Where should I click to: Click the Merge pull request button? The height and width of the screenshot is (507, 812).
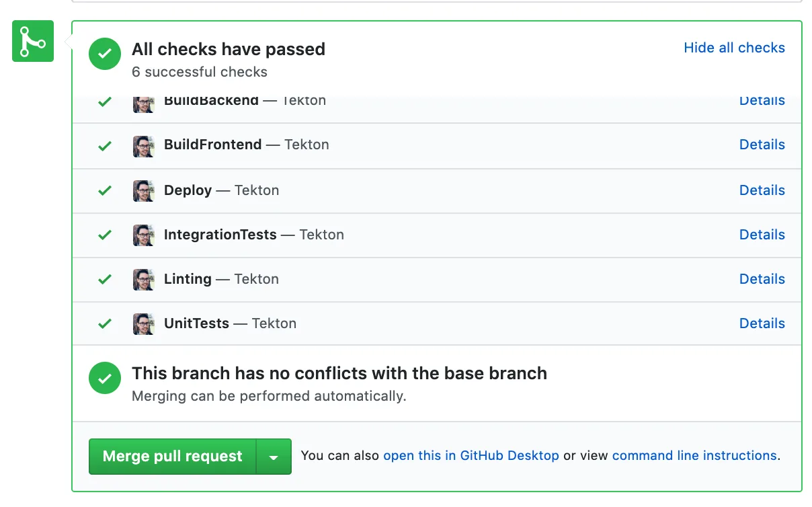point(173,457)
